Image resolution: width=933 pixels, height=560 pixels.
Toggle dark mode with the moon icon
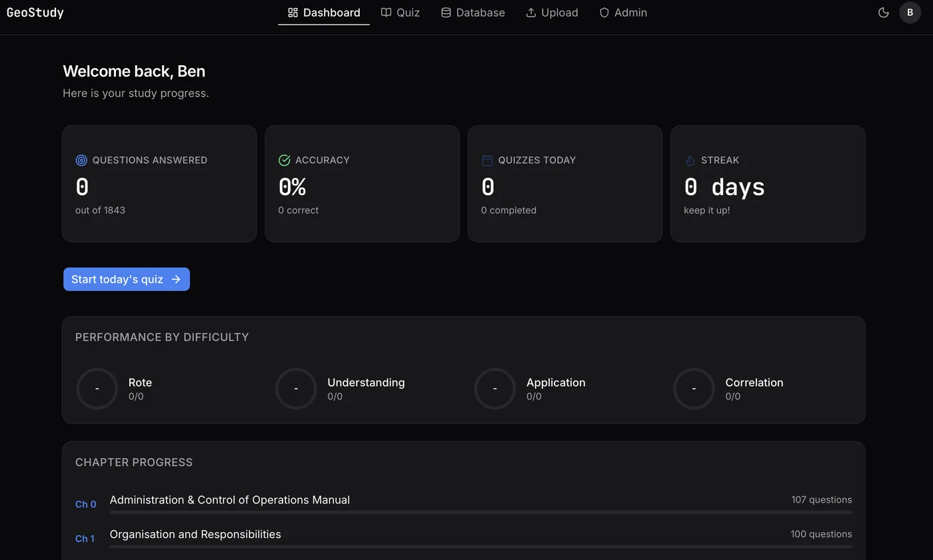[884, 13]
